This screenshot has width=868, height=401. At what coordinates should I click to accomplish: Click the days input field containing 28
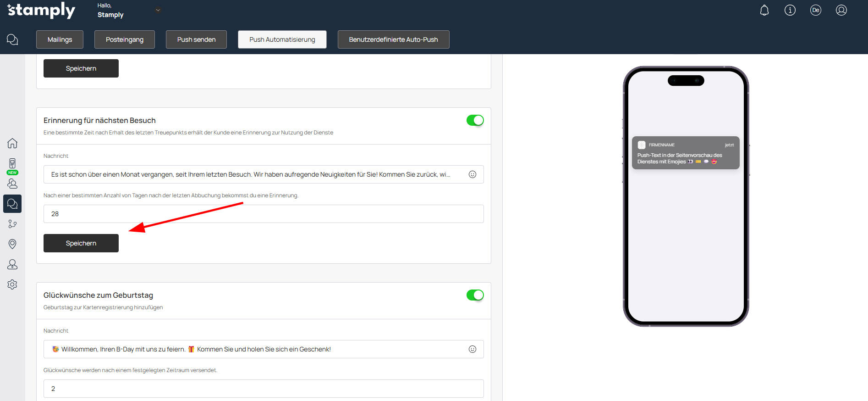[x=264, y=214]
